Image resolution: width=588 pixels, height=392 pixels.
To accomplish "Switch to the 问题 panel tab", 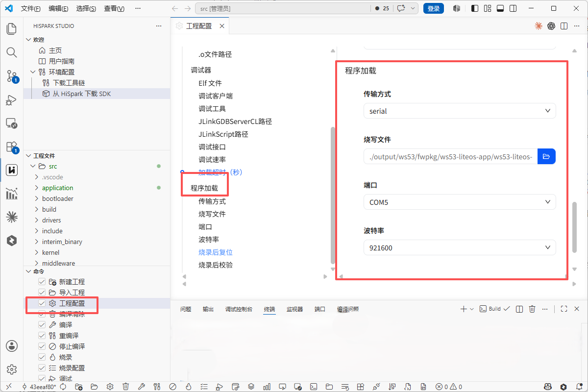I will pos(186,309).
